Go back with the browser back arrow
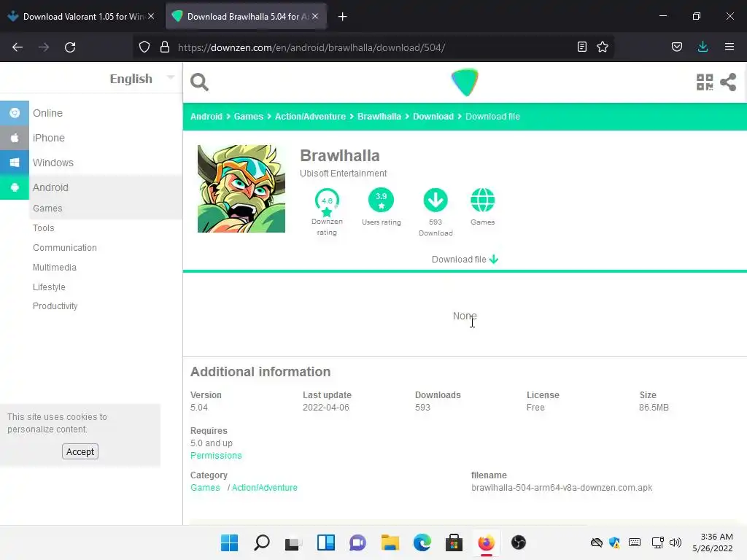 (18, 47)
